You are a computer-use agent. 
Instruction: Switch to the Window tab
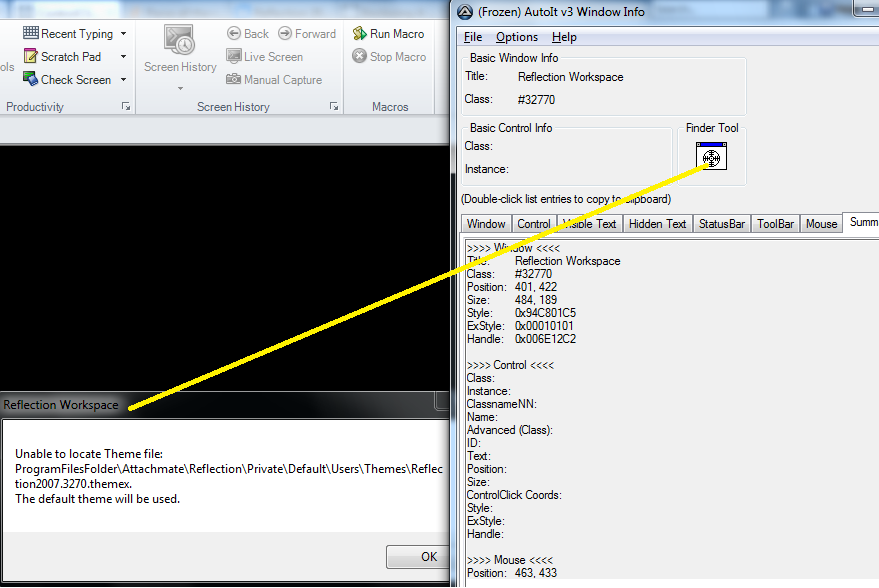tap(486, 224)
